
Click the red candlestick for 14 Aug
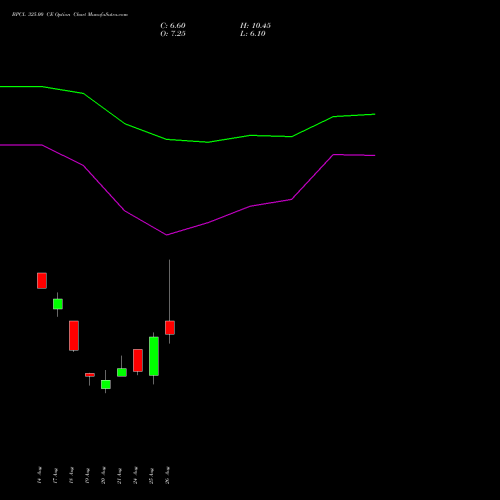click(x=42, y=281)
